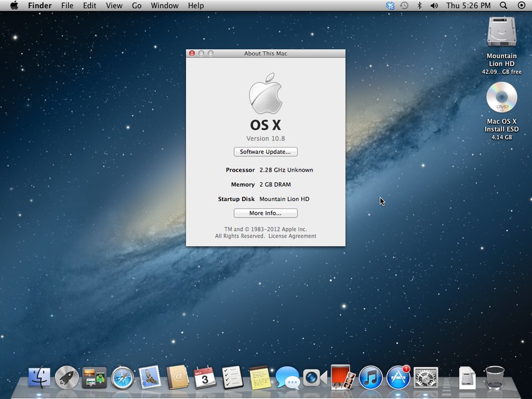Open the View menu

pos(114,6)
